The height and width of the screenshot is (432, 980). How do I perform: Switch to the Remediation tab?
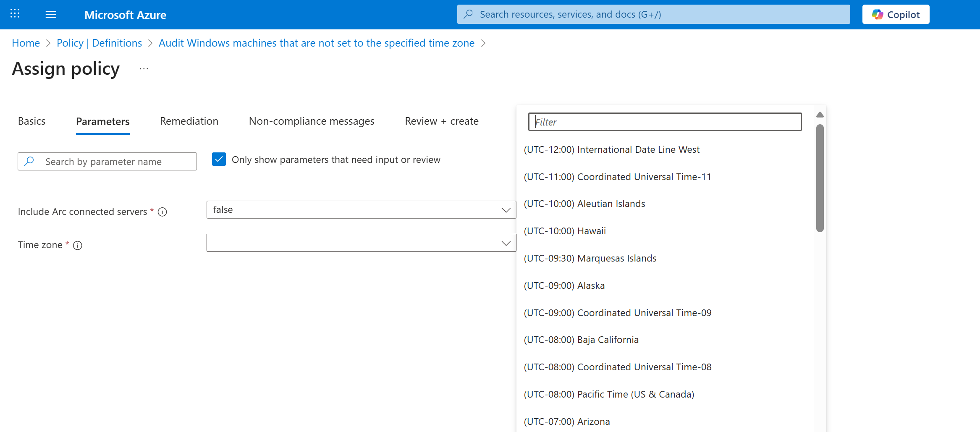189,121
